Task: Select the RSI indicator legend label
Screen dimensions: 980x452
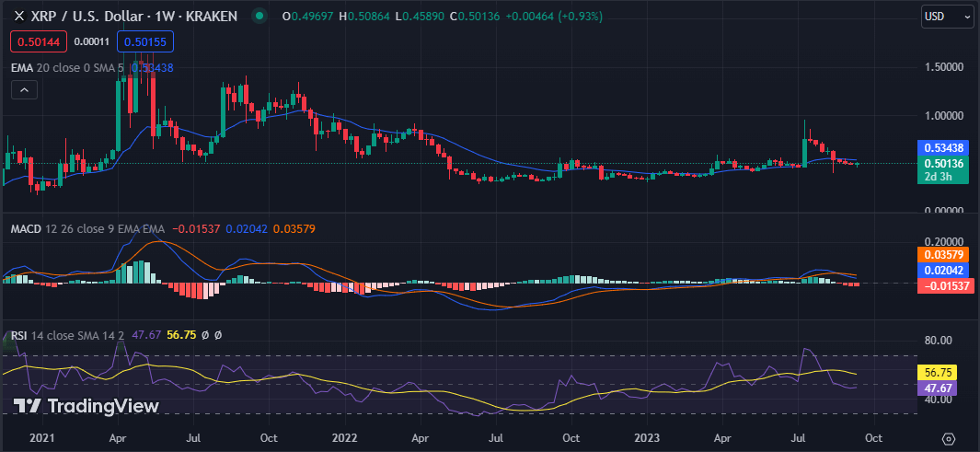Action: 22,335
